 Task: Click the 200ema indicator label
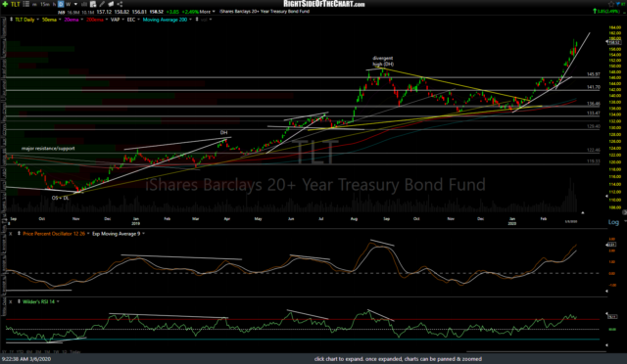pyautogui.click(x=95, y=20)
